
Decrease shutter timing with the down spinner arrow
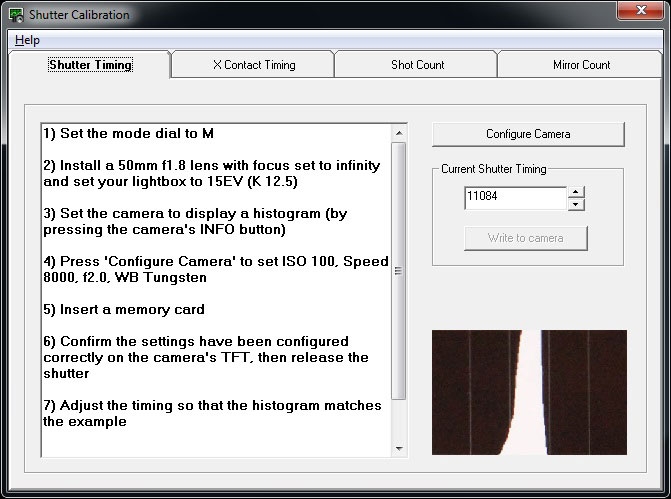[x=576, y=204]
